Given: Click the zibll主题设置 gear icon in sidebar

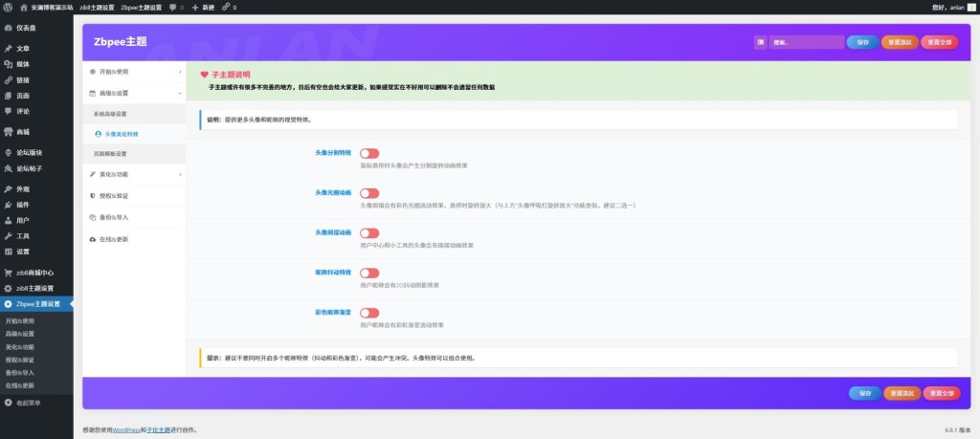Looking at the screenshot, I should (8, 289).
